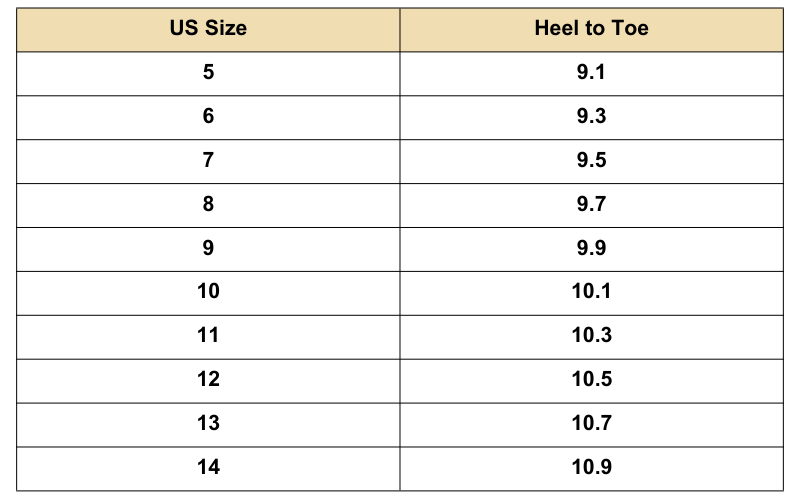Select the US size 6 cell
This screenshot has width=800, height=500.
[x=208, y=116]
